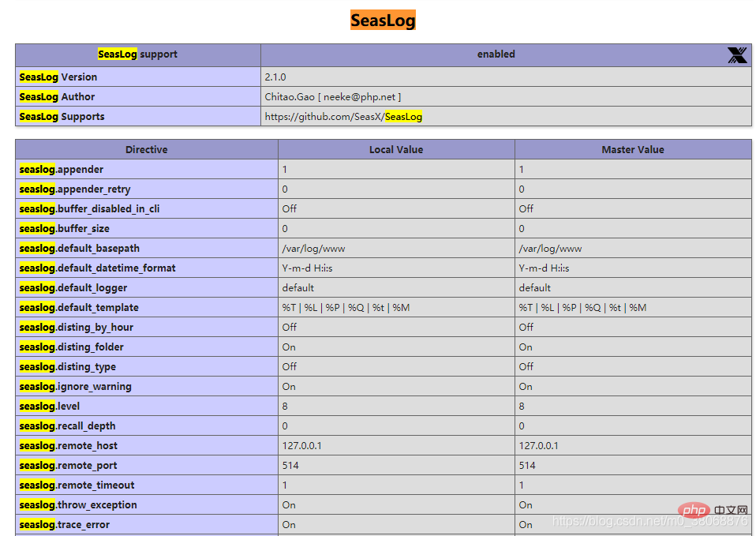Viewport: 756px width, 536px height.
Task: Click the 'SeasLog Author' label
Action: 57,97
